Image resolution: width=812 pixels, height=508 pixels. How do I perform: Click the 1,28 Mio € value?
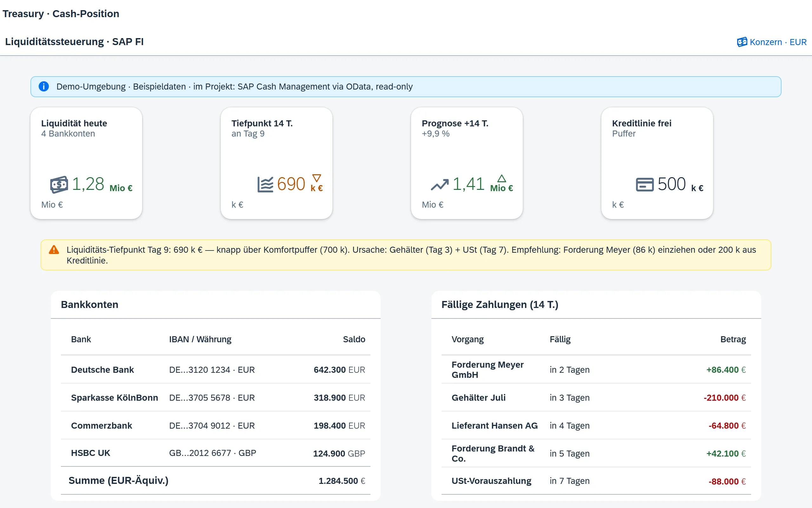[x=102, y=184]
